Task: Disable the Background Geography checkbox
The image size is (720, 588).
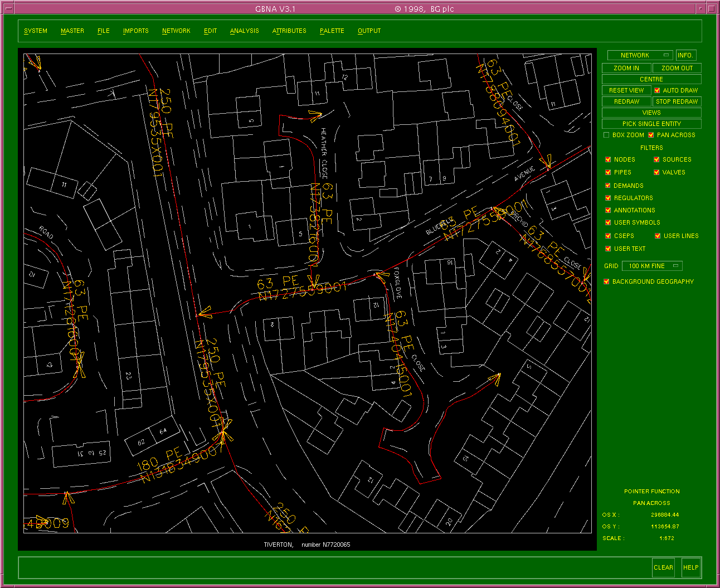Action: click(x=606, y=281)
